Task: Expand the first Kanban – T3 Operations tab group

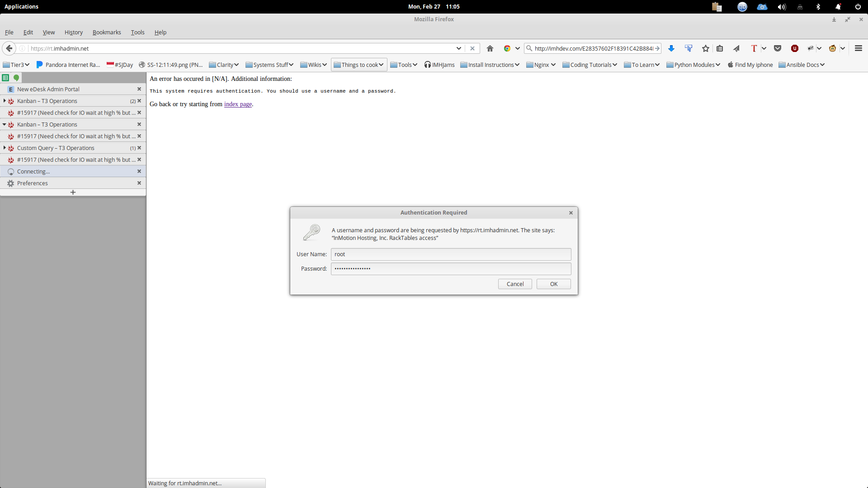Action: 5,101
